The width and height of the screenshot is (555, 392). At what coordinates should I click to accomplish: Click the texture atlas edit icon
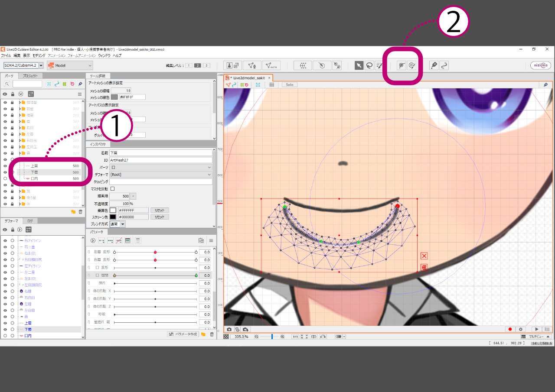point(232,65)
